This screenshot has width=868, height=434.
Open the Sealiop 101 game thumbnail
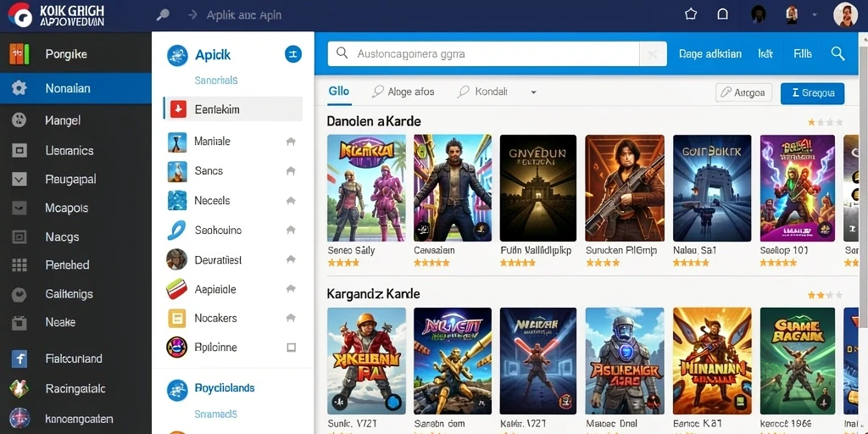tap(797, 188)
